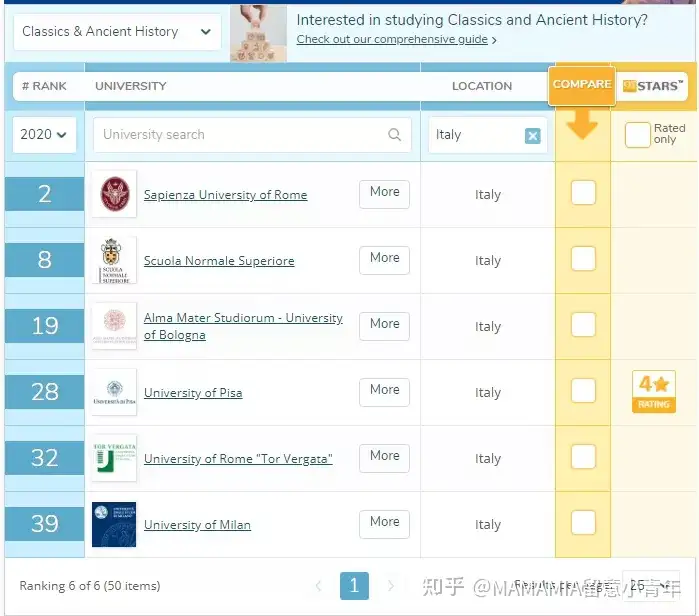Open University of Pisa link
699x616 pixels.
193,393
